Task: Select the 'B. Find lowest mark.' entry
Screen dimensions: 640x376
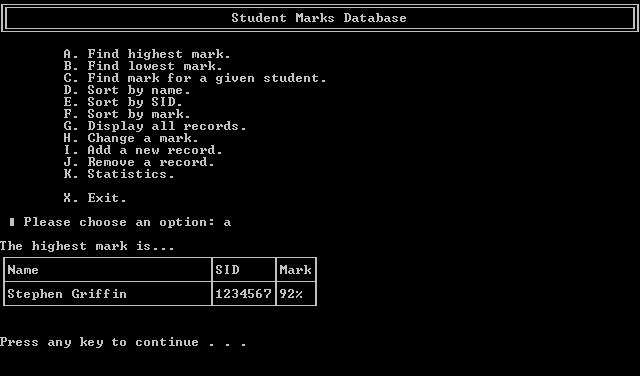Action: 143,66
